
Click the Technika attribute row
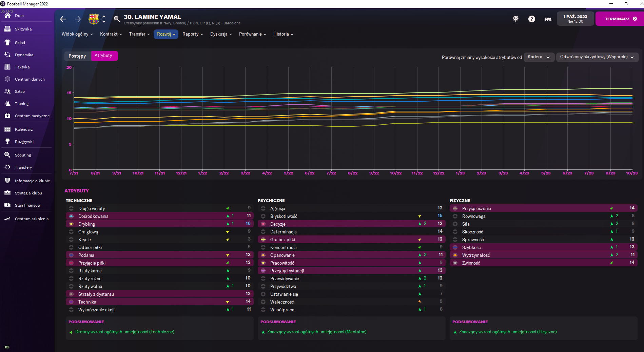[x=159, y=302]
